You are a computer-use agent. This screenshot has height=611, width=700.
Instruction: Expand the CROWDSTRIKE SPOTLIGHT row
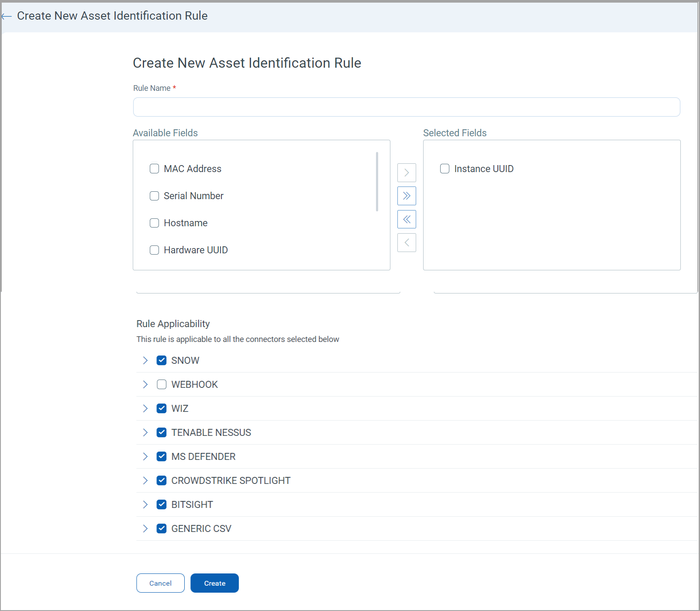point(145,480)
